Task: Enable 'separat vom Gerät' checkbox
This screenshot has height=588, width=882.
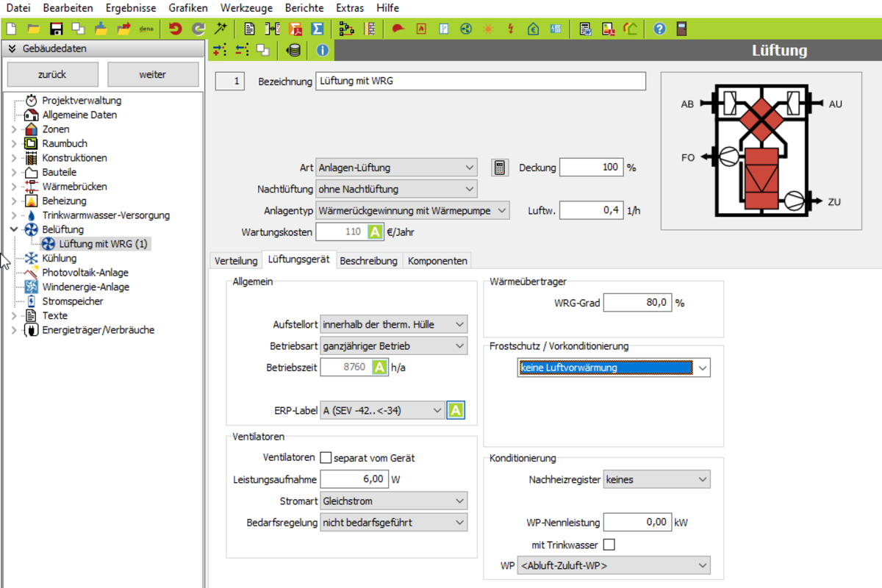Action: (326, 458)
